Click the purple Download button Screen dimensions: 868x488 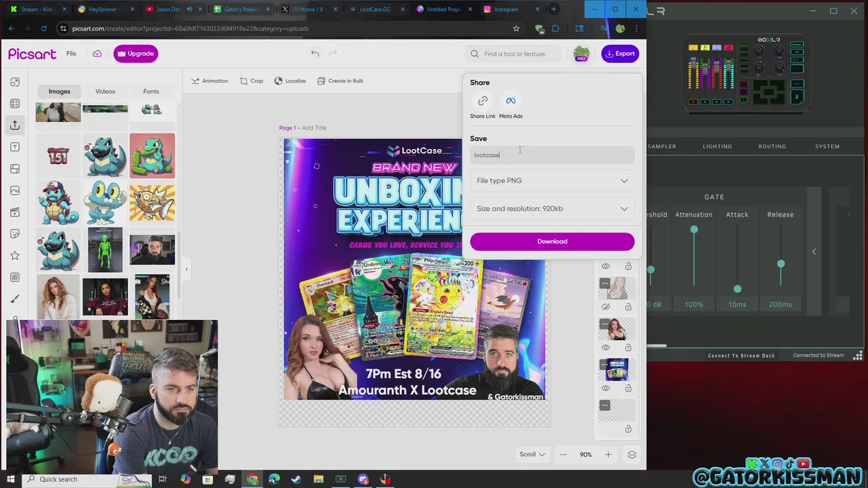click(552, 241)
